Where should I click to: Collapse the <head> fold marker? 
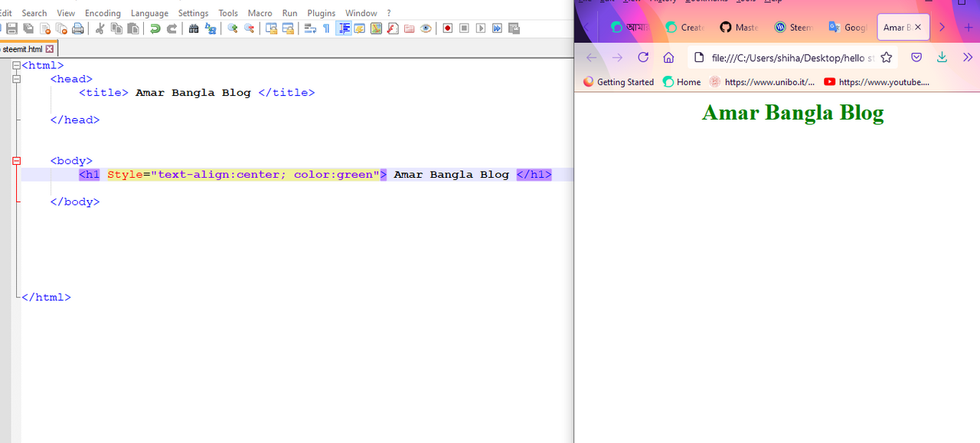(x=16, y=79)
